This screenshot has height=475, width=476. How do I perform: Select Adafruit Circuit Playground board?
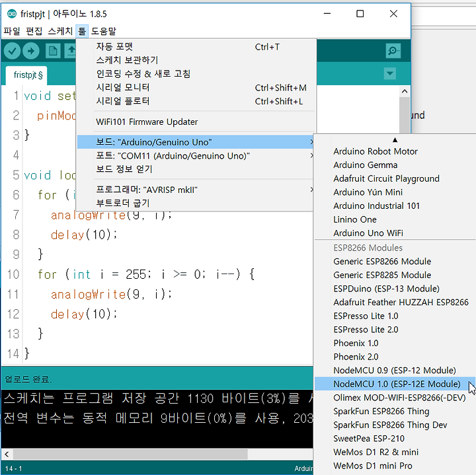(395, 178)
